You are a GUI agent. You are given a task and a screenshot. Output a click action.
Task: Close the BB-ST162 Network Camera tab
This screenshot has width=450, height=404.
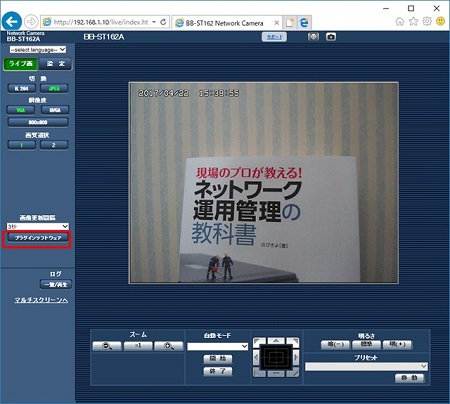tap(276, 23)
